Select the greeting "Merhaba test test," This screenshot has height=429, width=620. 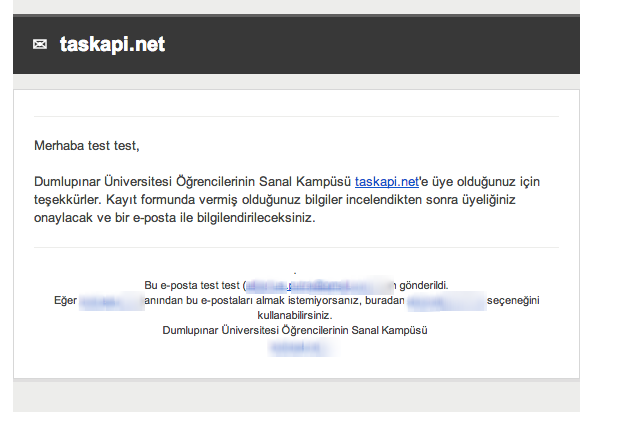[x=87, y=146]
